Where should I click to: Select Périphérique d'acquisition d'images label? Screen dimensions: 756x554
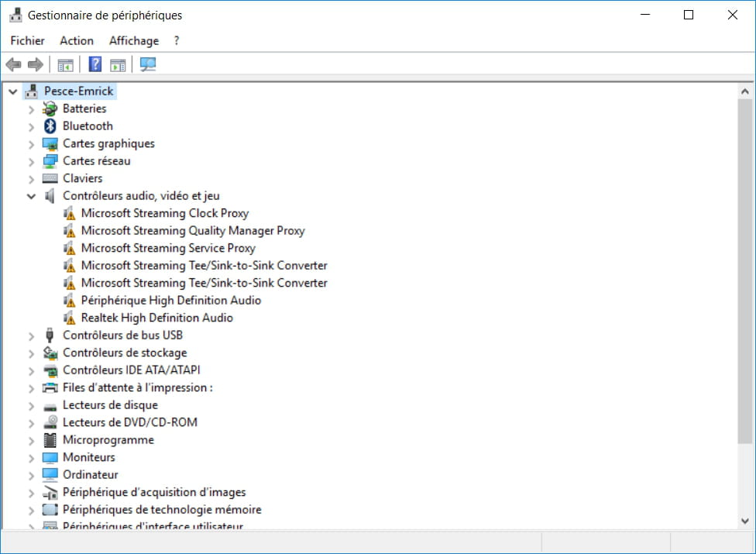coord(154,492)
